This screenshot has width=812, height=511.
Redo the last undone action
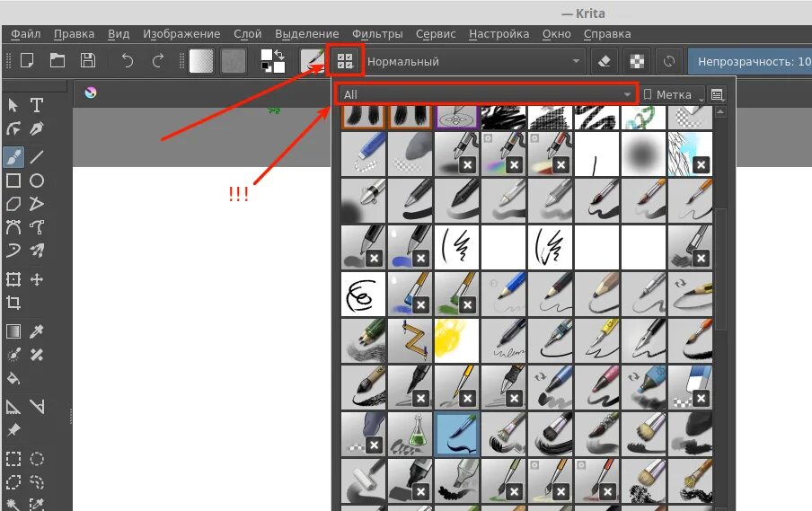158,60
